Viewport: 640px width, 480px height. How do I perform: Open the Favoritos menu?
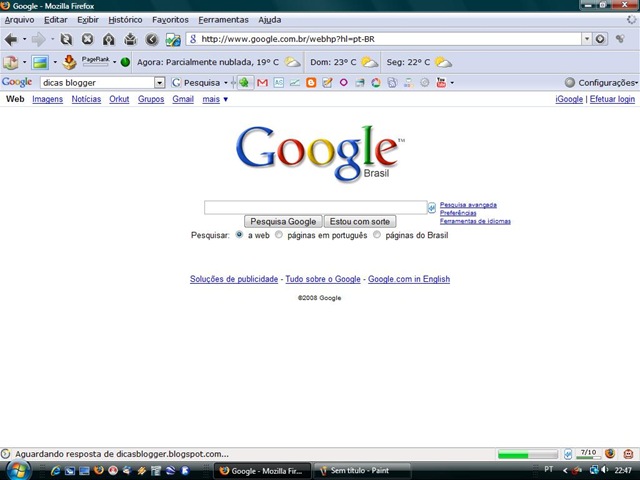click(x=169, y=19)
